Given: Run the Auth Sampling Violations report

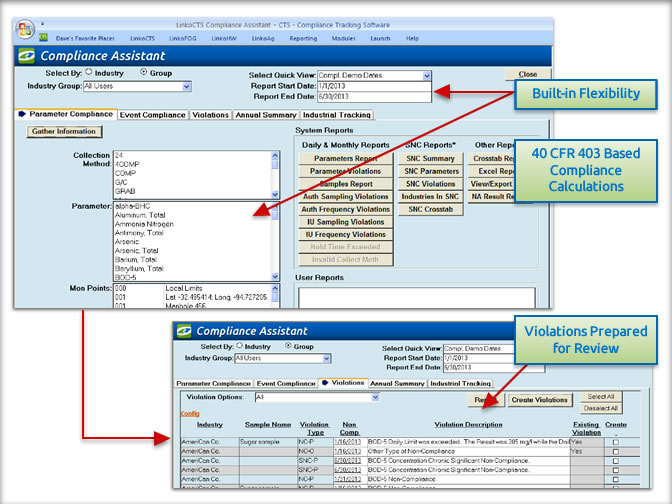Looking at the screenshot, I should (x=345, y=196).
